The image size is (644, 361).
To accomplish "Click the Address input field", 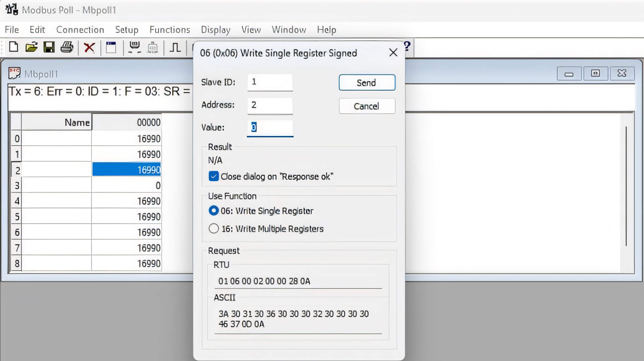I will (x=270, y=105).
